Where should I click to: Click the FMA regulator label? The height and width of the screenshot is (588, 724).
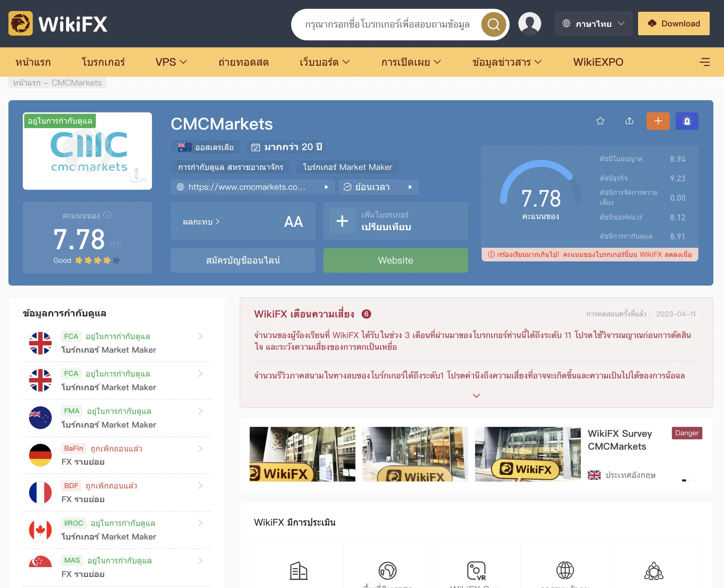tap(72, 411)
